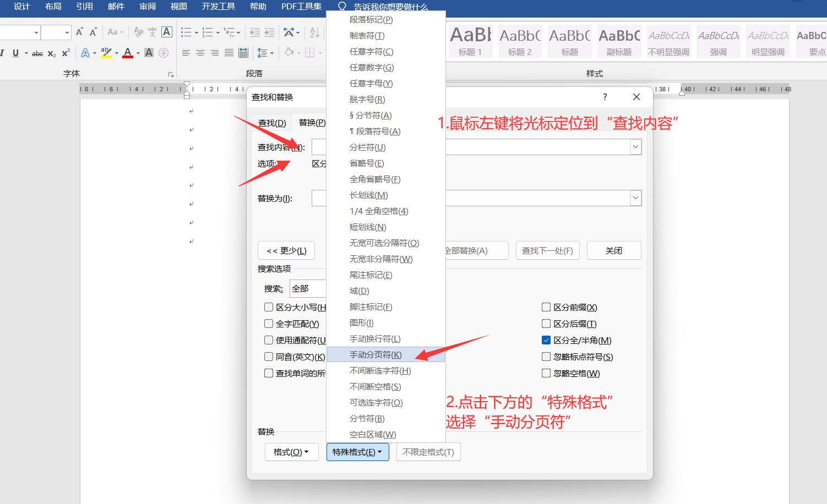Screen dimensions: 827x504
Task: Toggle center paragraph alignment
Action: pos(200,53)
